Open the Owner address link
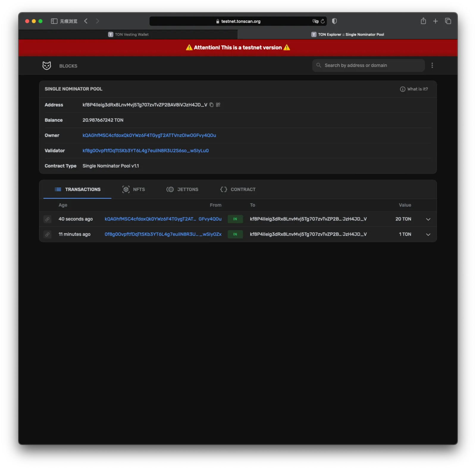Screen dimensions: 476x469 click(x=149, y=135)
